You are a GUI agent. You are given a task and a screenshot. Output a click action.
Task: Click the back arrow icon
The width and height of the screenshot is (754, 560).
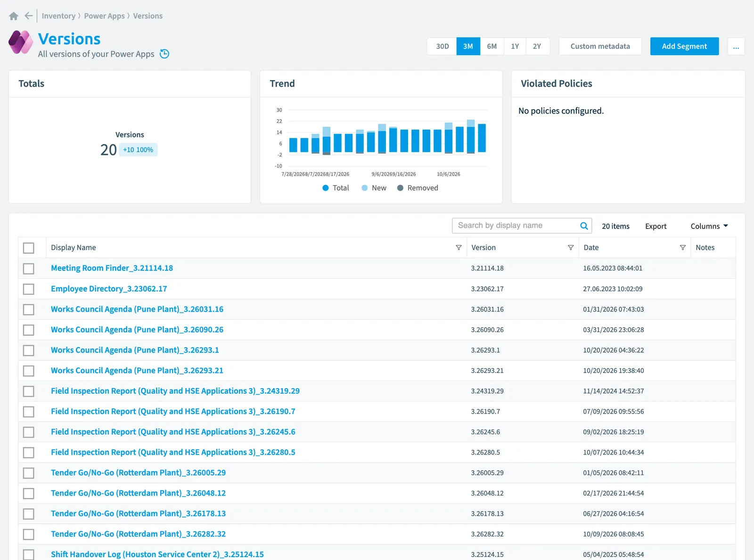click(x=29, y=16)
